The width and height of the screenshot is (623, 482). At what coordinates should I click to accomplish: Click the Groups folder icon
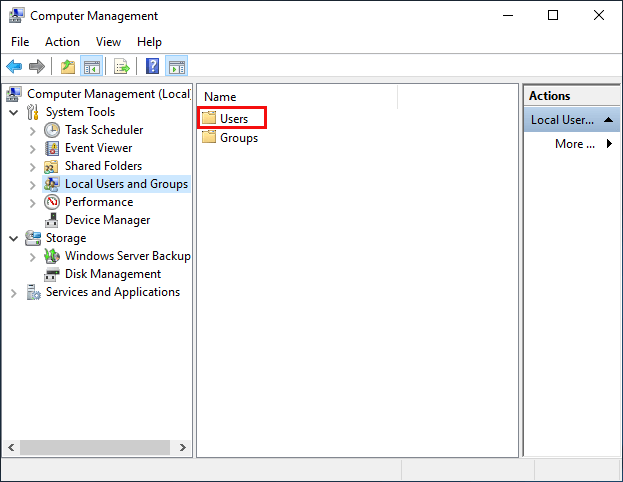(x=209, y=137)
